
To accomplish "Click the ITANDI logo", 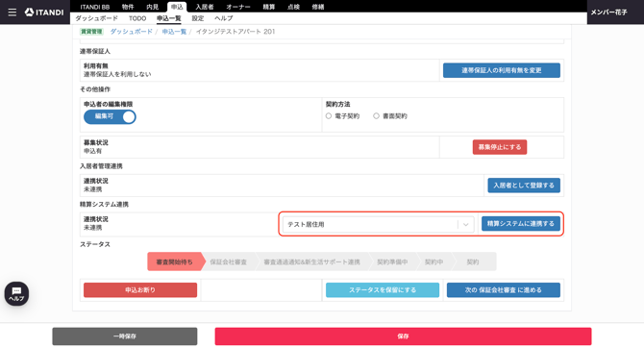I will click(44, 12).
